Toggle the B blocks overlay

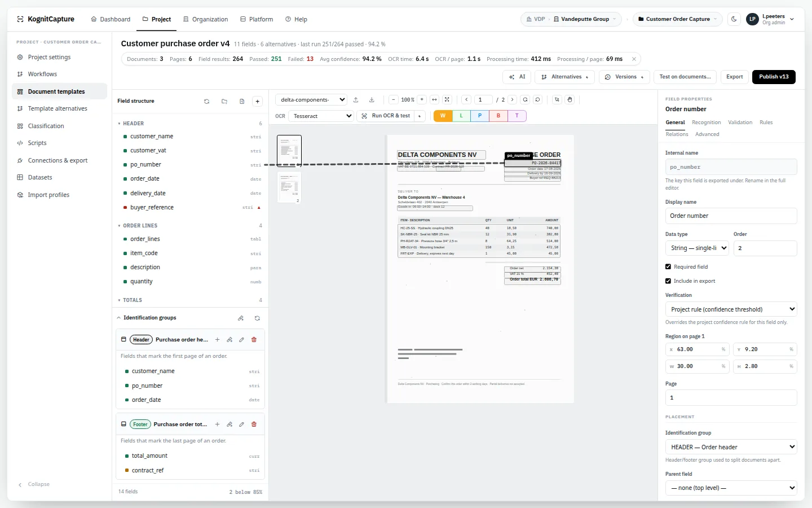click(x=498, y=116)
